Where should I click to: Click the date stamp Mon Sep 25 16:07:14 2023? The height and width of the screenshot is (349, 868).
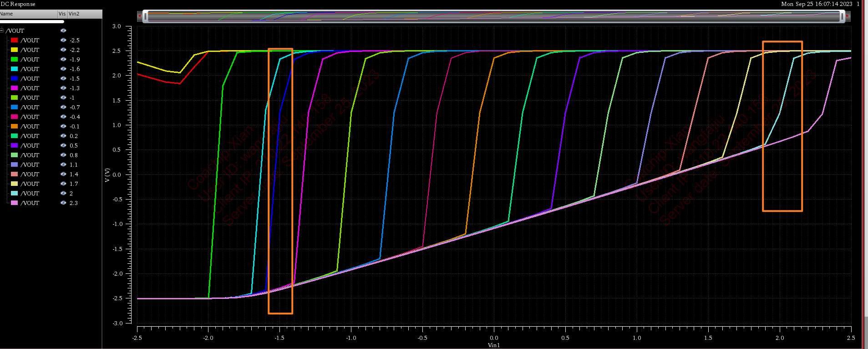[817, 4]
